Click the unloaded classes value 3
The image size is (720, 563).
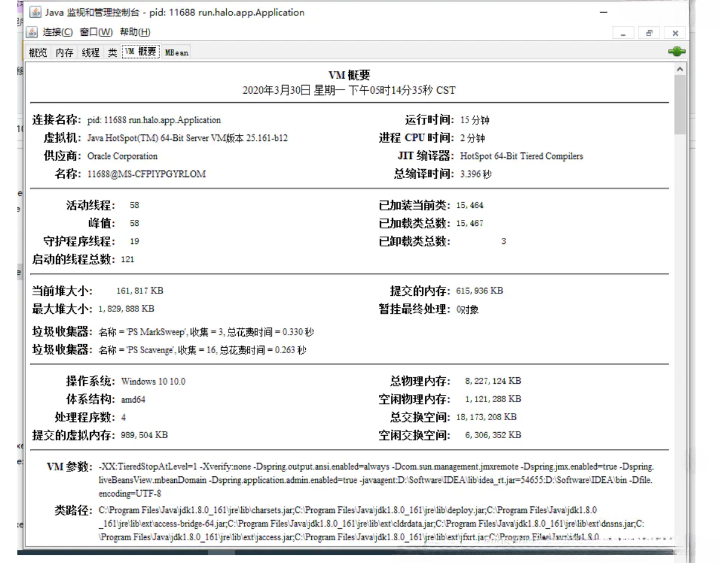point(503,241)
